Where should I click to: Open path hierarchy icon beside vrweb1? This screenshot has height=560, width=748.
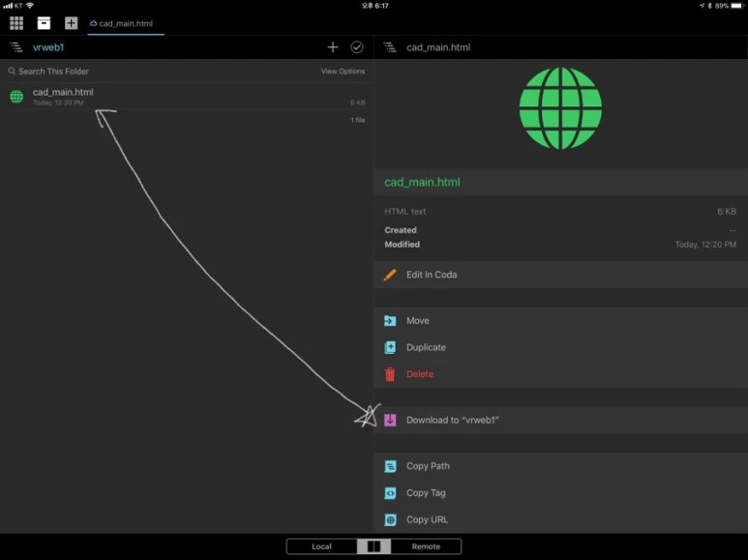click(16, 47)
